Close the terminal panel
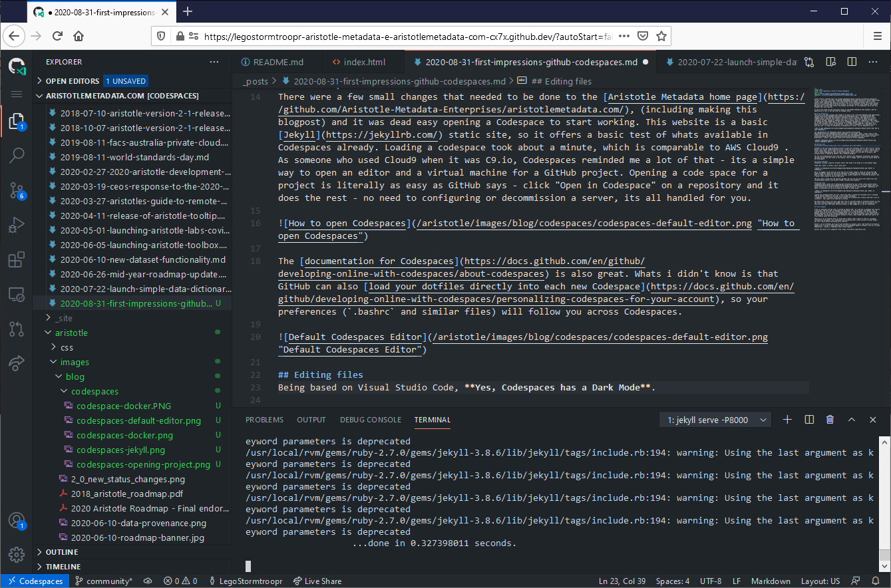The image size is (891, 588). pos(873,420)
